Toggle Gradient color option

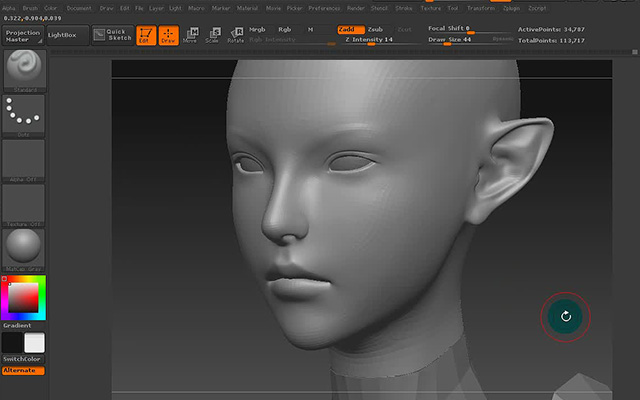(x=17, y=325)
